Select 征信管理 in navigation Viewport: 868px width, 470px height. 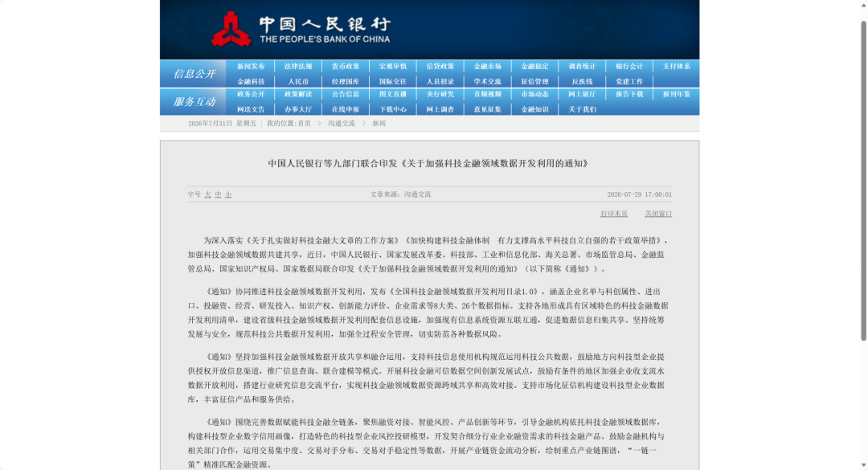pyautogui.click(x=534, y=81)
